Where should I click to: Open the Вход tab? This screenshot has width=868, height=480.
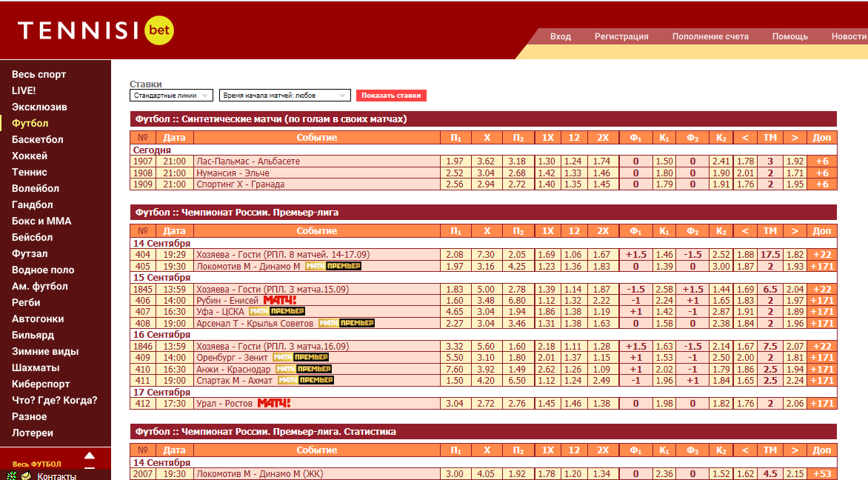click(x=560, y=36)
